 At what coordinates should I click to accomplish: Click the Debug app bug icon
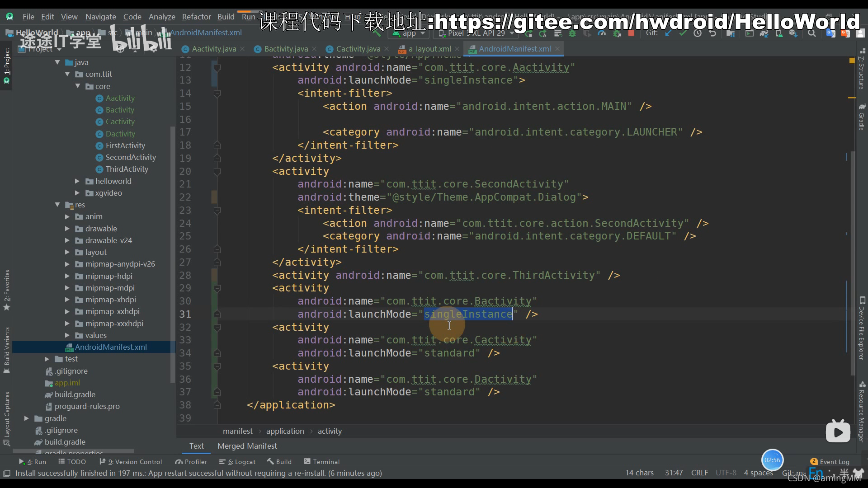pyautogui.click(x=572, y=33)
